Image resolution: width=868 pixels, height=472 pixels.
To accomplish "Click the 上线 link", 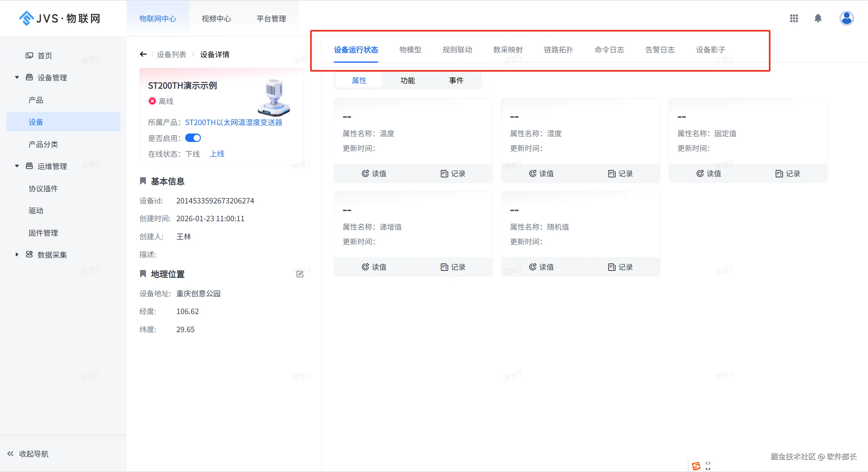I will point(217,154).
